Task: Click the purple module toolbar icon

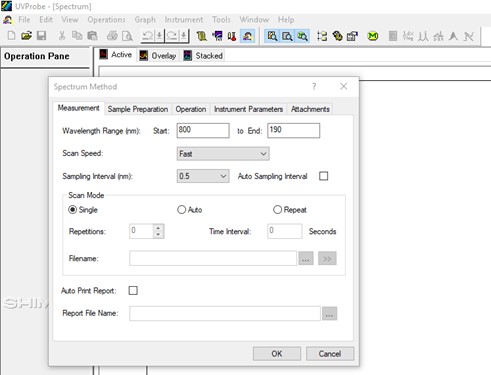Action: click(217, 36)
